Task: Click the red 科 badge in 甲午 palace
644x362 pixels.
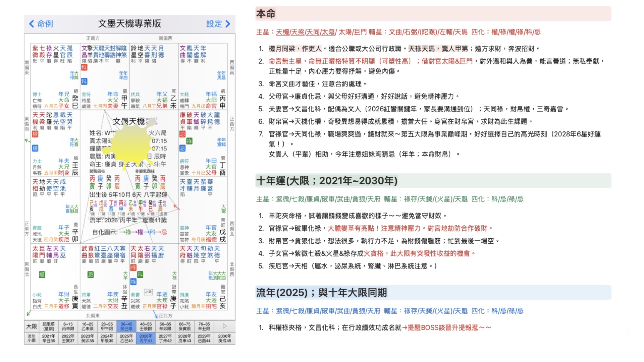Action: (x=84, y=68)
